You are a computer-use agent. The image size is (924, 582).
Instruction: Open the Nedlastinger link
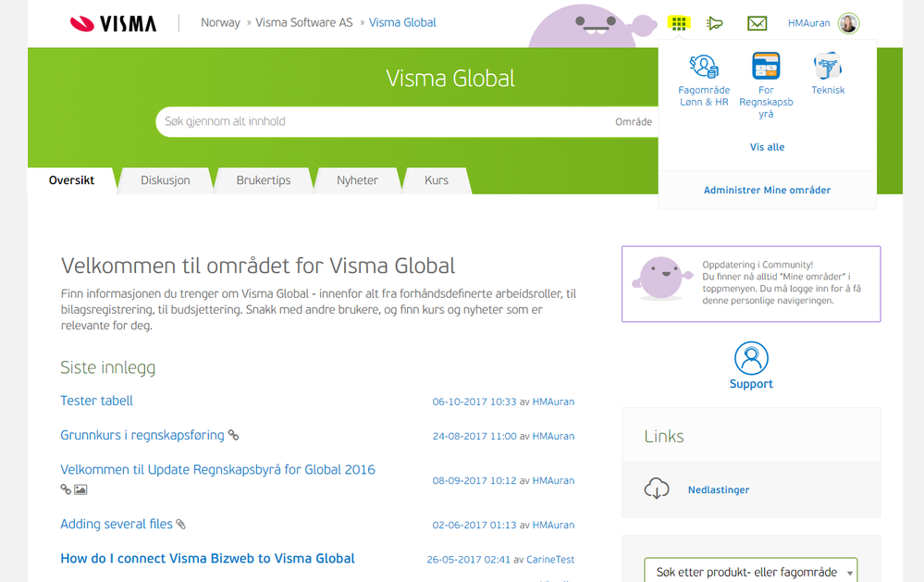pos(719,489)
